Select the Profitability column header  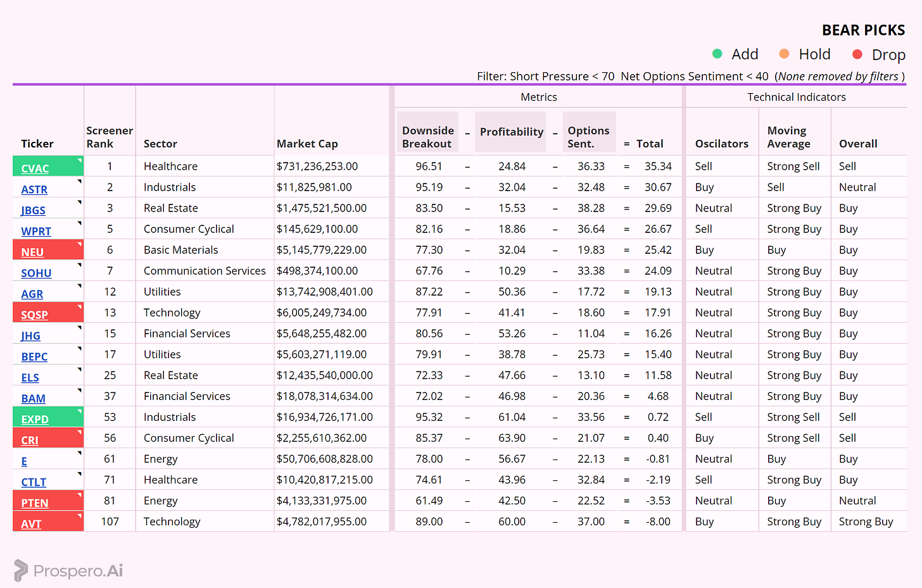pyautogui.click(x=512, y=132)
